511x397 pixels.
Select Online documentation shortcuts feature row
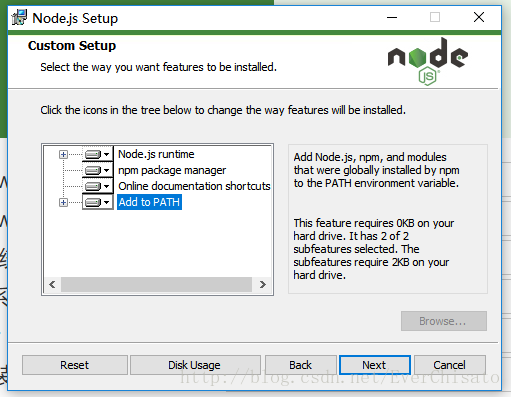tap(194, 186)
